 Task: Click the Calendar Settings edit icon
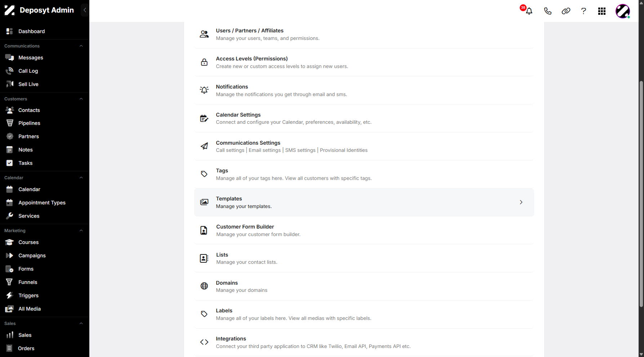pos(204,118)
